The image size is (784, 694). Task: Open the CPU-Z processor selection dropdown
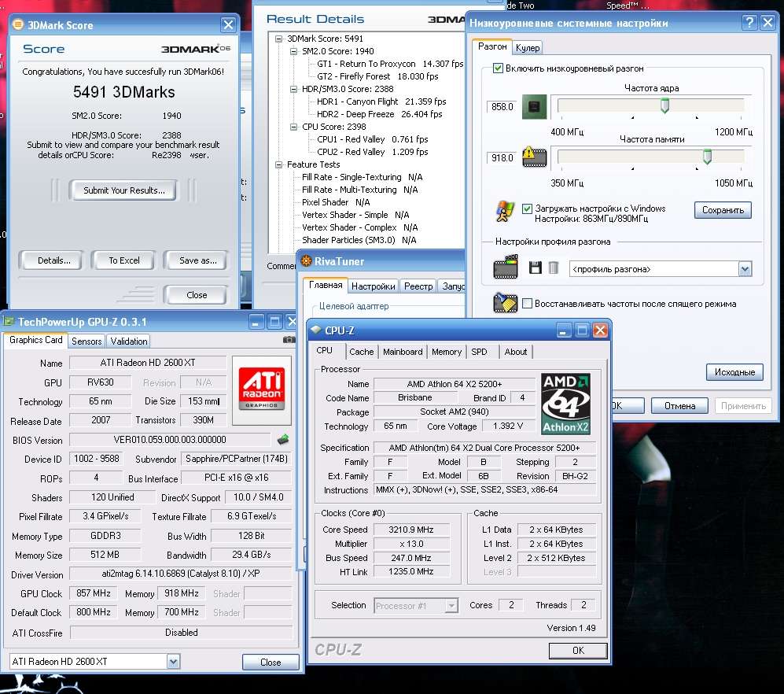451,606
